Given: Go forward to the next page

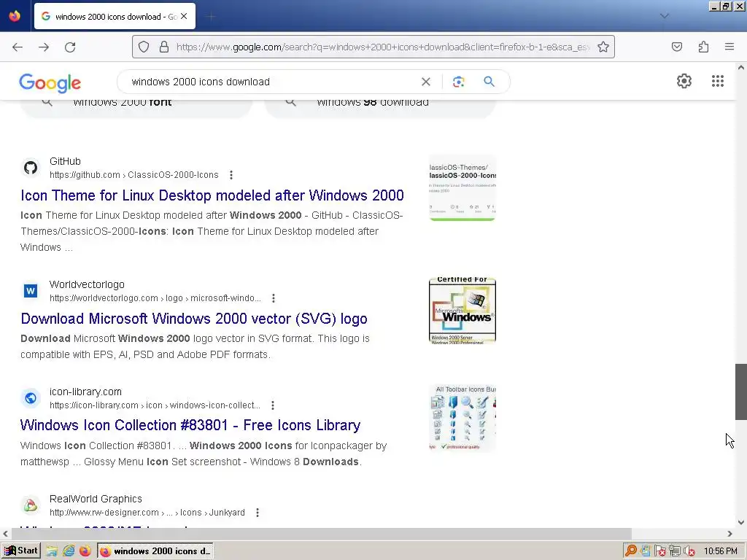Looking at the screenshot, I should (x=44, y=47).
